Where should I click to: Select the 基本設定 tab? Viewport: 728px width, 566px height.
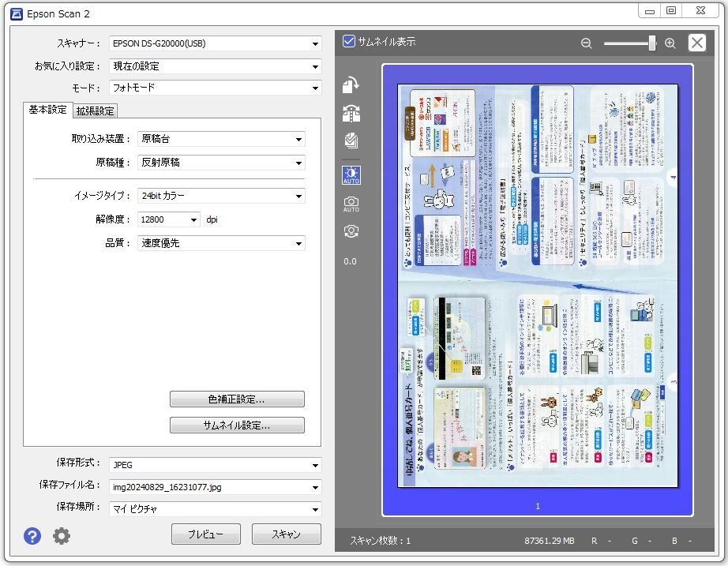pyautogui.click(x=47, y=110)
